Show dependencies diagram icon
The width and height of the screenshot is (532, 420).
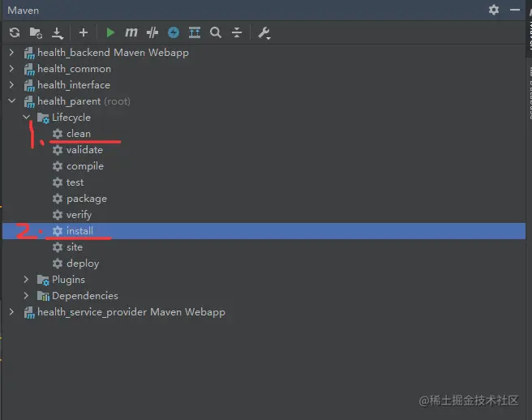pyautogui.click(x=195, y=32)
